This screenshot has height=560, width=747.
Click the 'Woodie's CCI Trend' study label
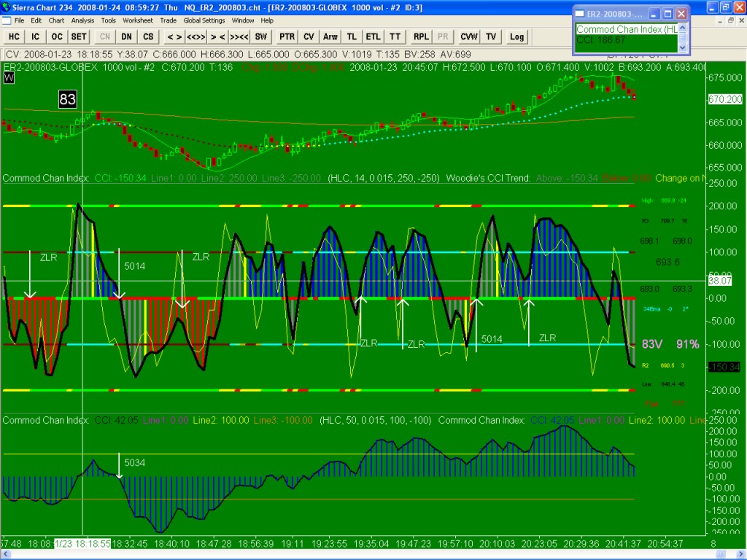click(488, 178)
